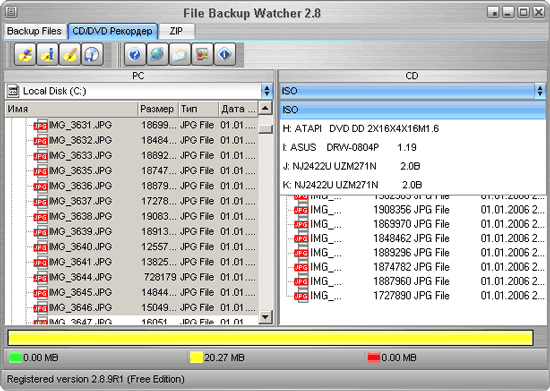Click the file list scroll down arrow
The width and height of the screenshot is (550, 391).
[266, 317]
